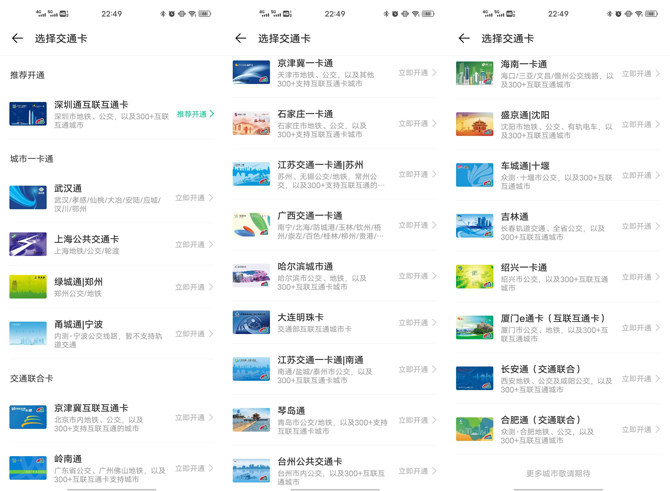
Task: Tap the back arrow in the right screen
Action: [464, 38]
